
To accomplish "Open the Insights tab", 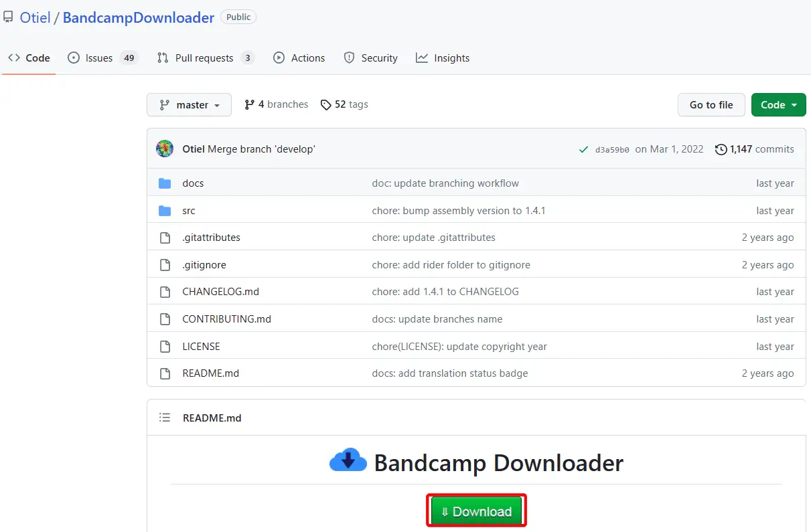I will pos(443,58).
